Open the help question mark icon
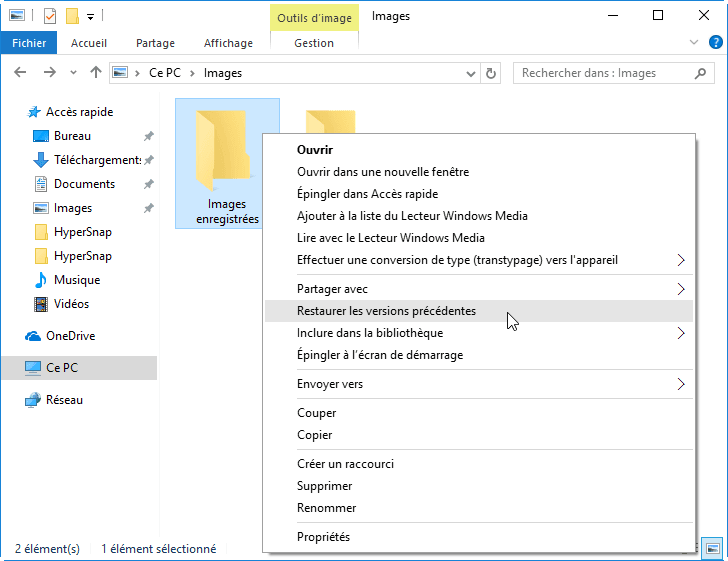Image resolution: width=728 pixels, height=561 pixels. point(715,43)
